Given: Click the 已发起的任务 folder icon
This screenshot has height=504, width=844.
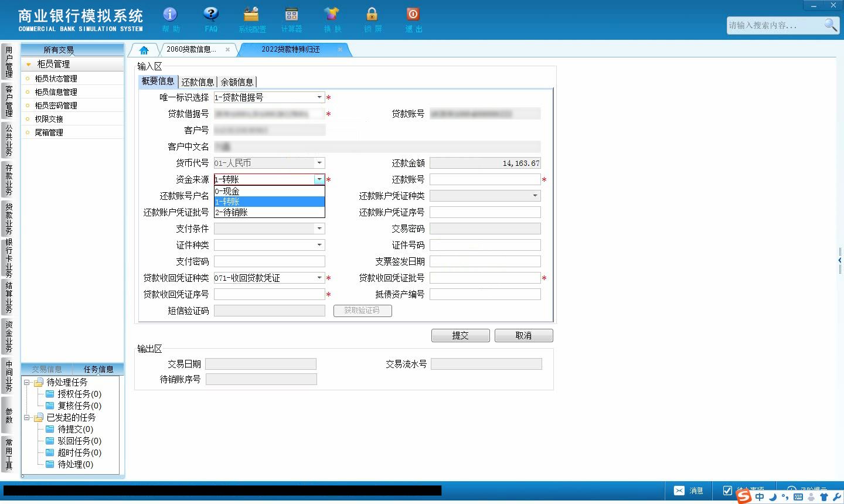Looking at the screenshot, I should point(39,417).
